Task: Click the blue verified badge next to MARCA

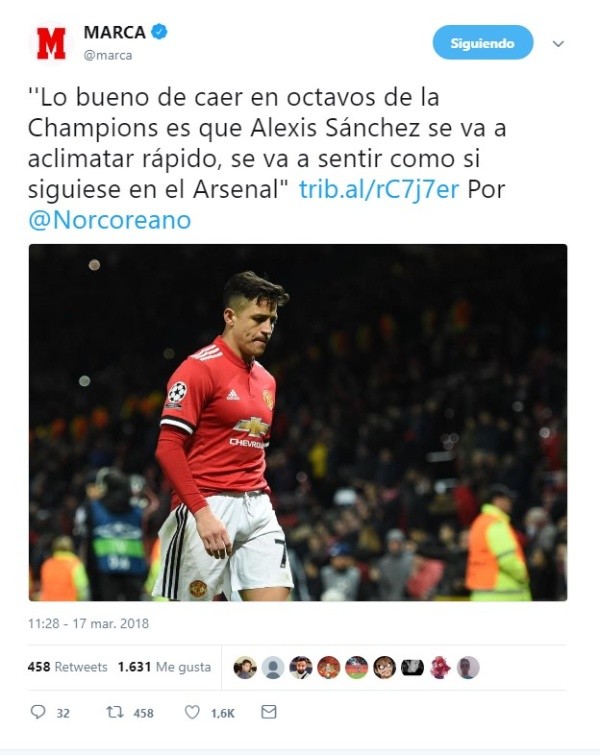Action: point(159,32)
